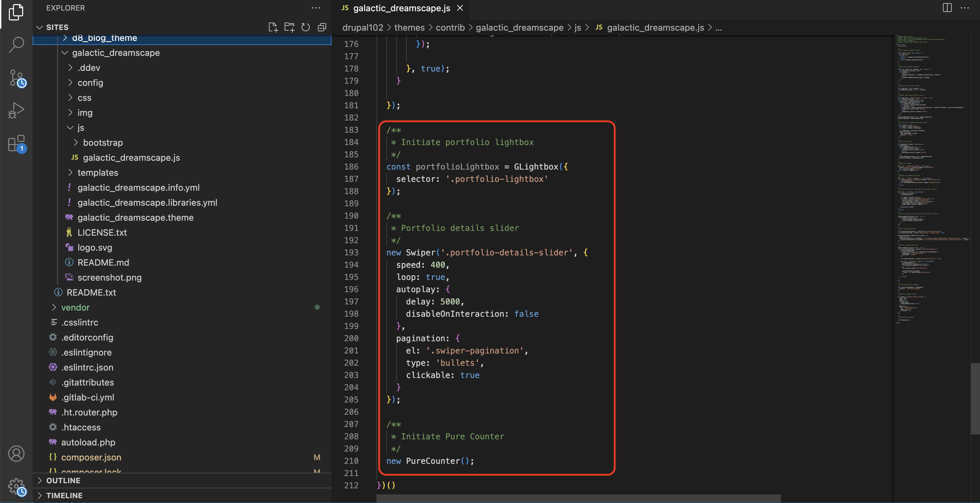Close the galactic_dreamscape.js tab
This screenshot has width=980, height=503.
click(x=460, y=8)
